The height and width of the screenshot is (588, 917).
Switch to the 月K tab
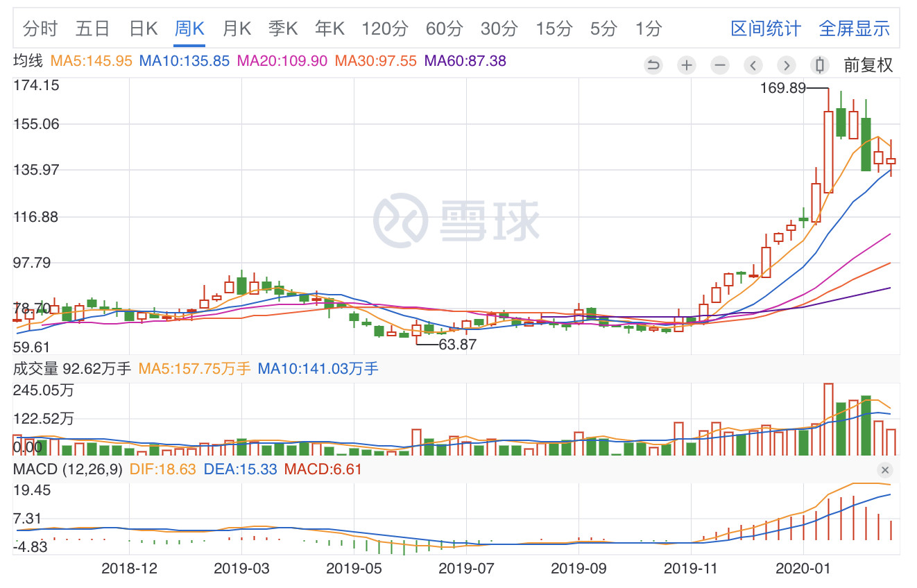click(237, 28)
